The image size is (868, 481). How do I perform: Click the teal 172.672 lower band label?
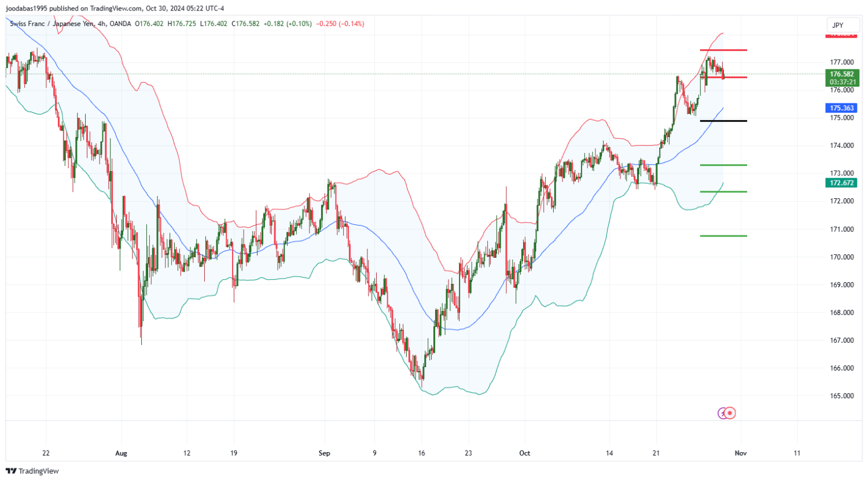(x=842, y=183)
